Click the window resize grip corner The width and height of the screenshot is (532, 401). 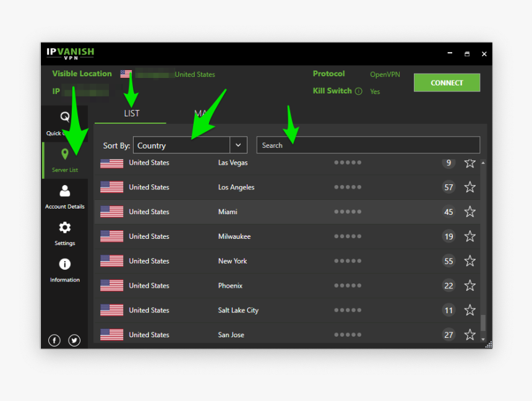(489, 345)
